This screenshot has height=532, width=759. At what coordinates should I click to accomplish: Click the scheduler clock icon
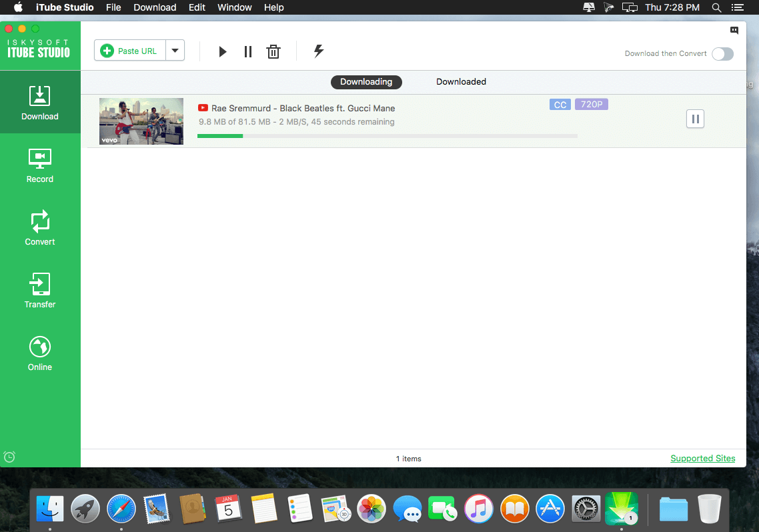[x=9, y=457]
